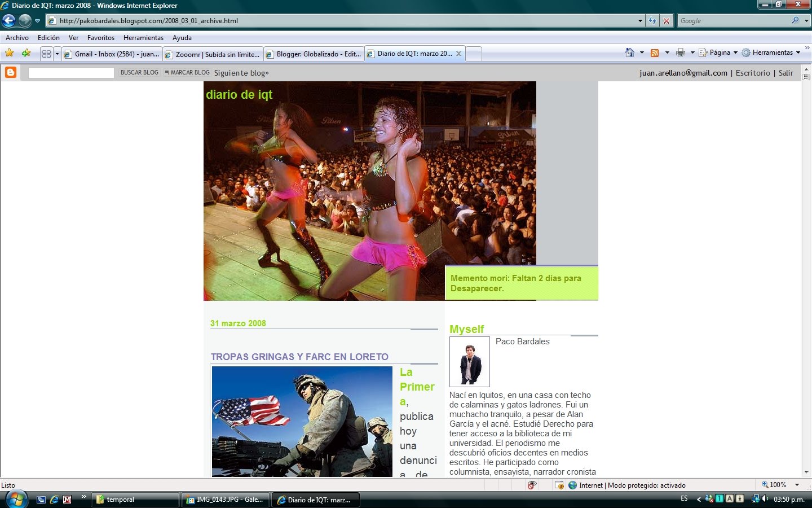Click the RSS feeds icon
812x508 pixels.
coord(655,52)
